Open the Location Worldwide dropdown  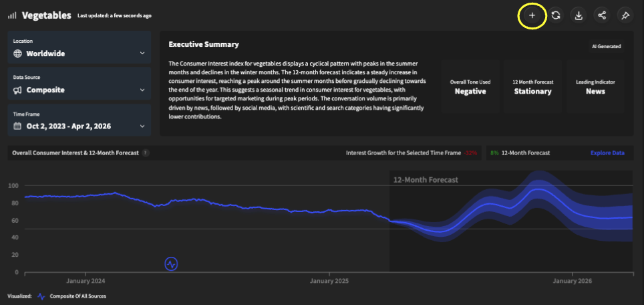[x=79, y=48]
